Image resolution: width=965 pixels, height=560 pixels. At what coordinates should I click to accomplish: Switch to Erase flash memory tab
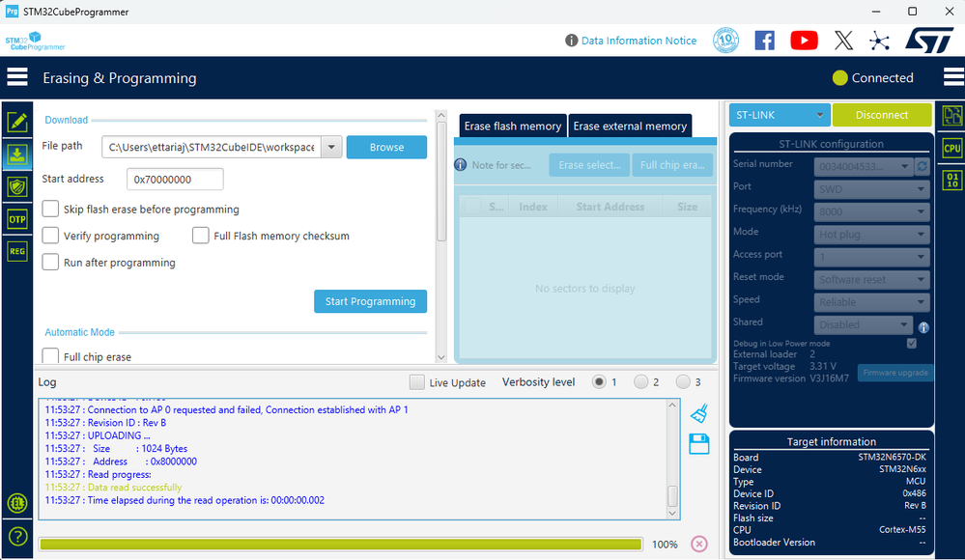coord(513,126)
